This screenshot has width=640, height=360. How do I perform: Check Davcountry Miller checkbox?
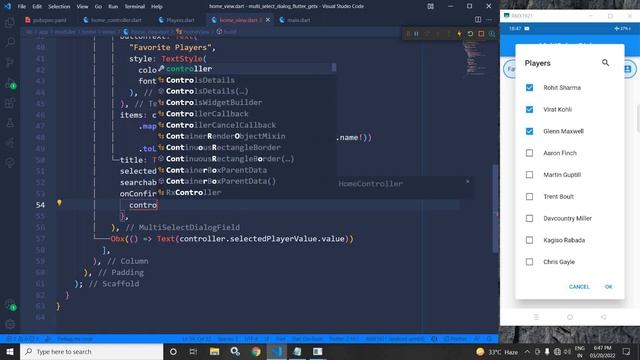[529, 218]
